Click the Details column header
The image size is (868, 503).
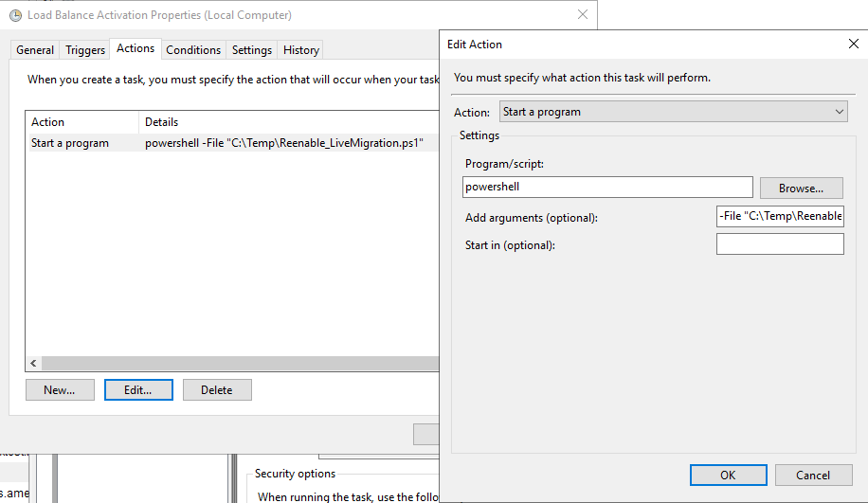(x=284, y=122)
